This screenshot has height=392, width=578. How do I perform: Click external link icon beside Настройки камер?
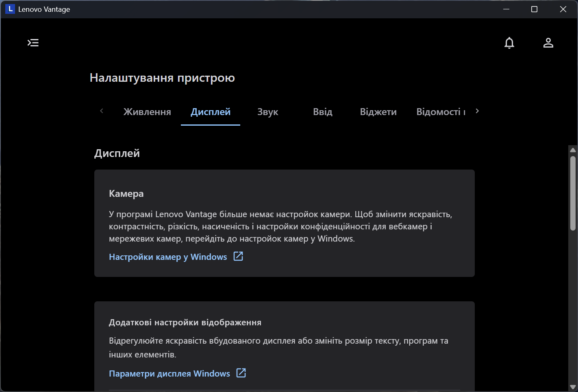pos(238,256)
